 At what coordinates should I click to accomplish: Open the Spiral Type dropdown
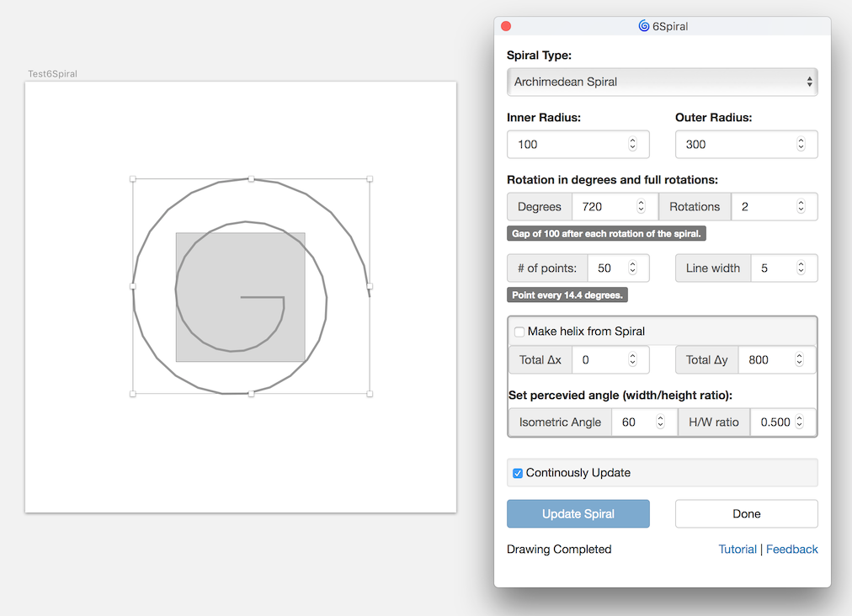662,82
